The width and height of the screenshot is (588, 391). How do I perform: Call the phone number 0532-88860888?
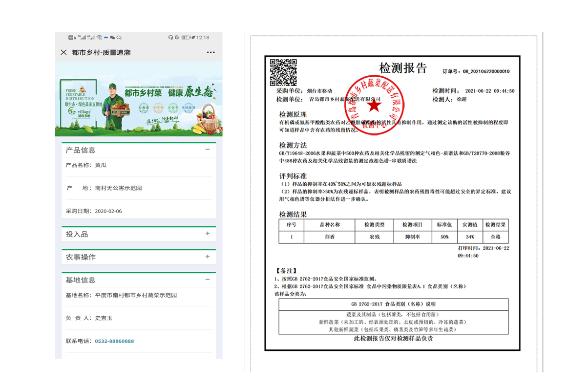pos(114,341)
